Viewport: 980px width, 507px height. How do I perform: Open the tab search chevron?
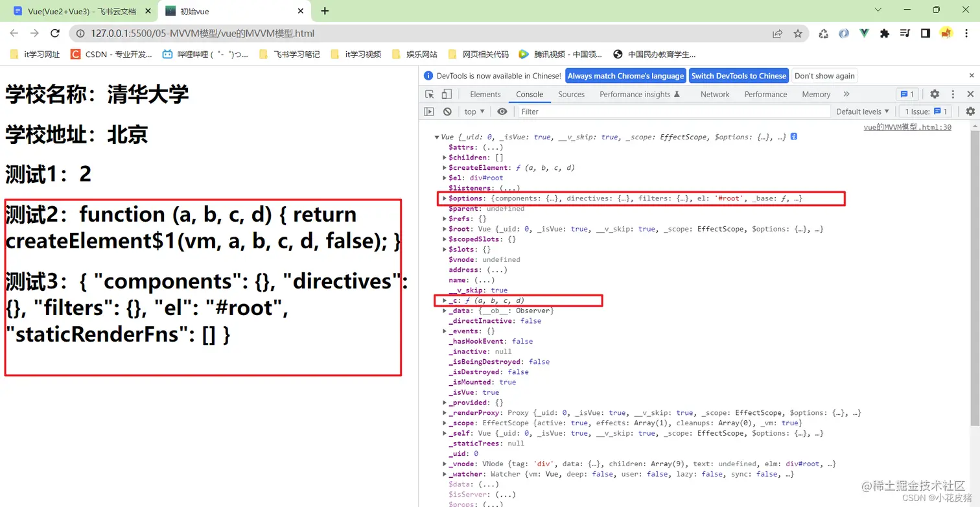coord(878,10)
